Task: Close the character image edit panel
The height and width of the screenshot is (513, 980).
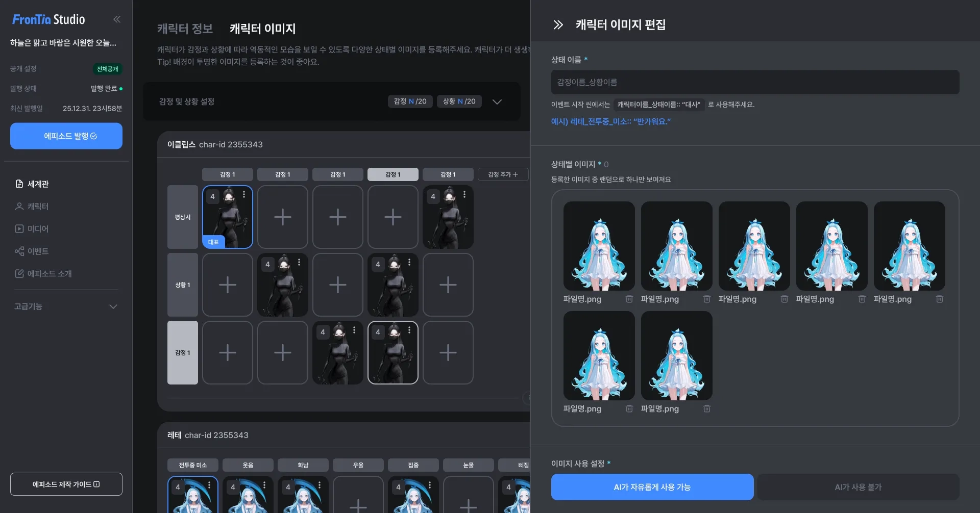Action: click(x=558, y=24)
